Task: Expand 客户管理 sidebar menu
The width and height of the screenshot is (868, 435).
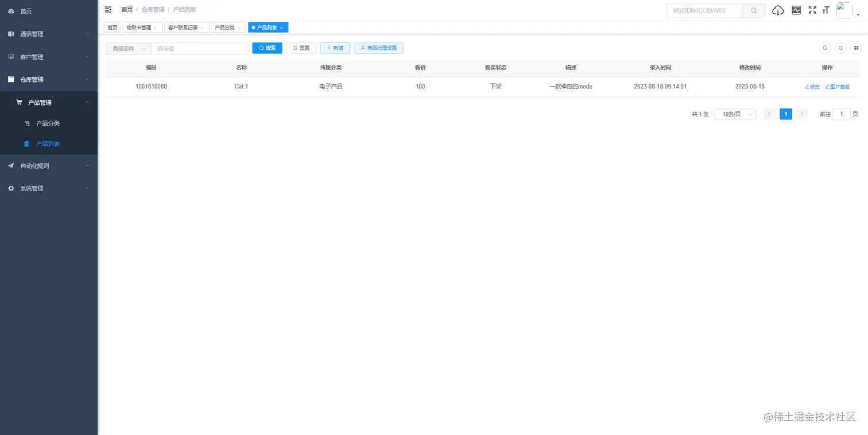Action: pos(49,57)
